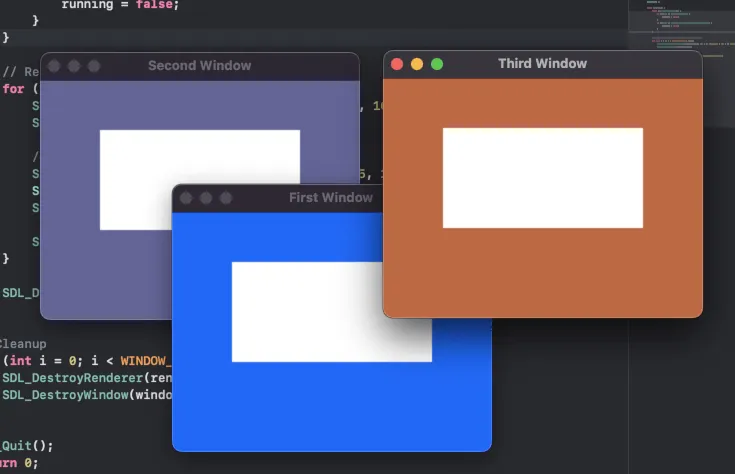Zoom button of the First Window
735x474 pixels.
point(226,198)
